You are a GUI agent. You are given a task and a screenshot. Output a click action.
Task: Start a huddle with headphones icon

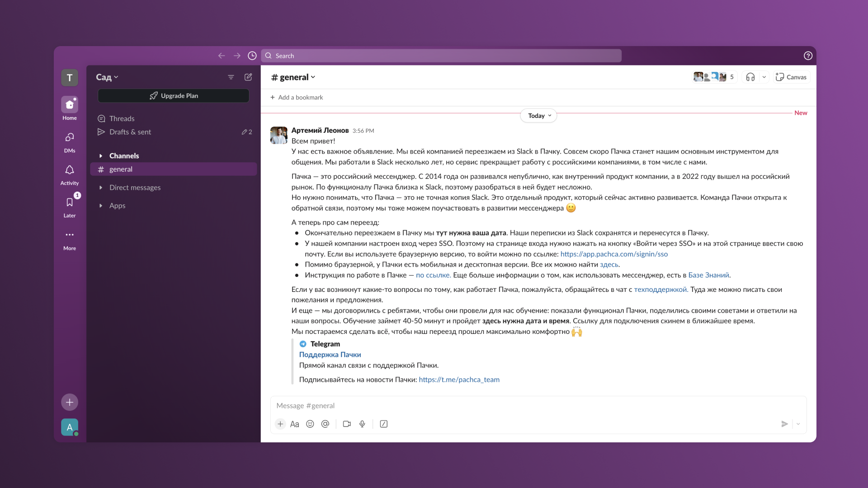pos(750,77)
